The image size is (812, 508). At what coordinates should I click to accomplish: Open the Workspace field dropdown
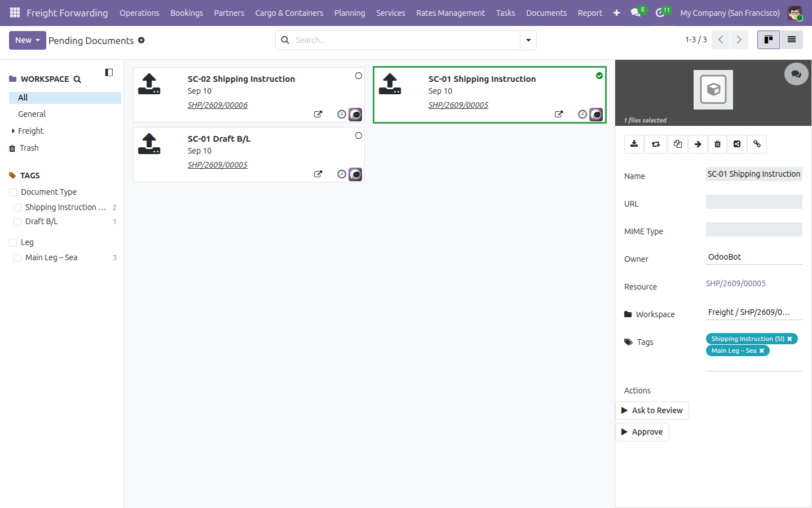754,312
